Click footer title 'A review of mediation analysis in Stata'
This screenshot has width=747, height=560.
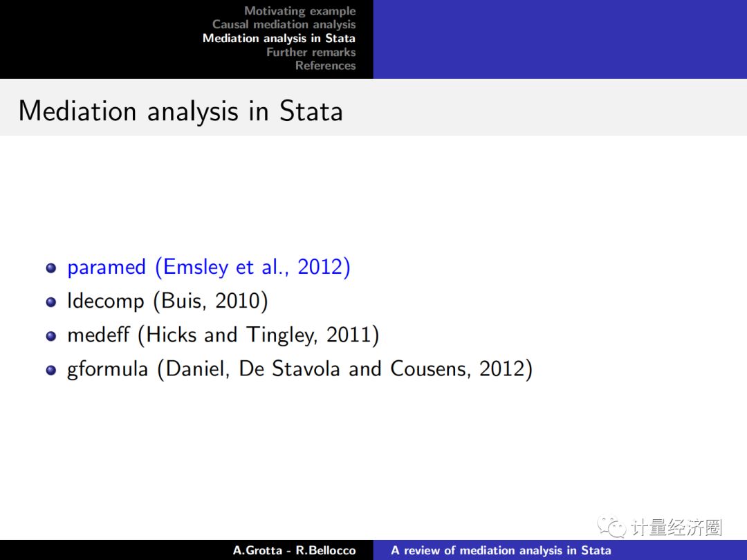click(501, 550)
